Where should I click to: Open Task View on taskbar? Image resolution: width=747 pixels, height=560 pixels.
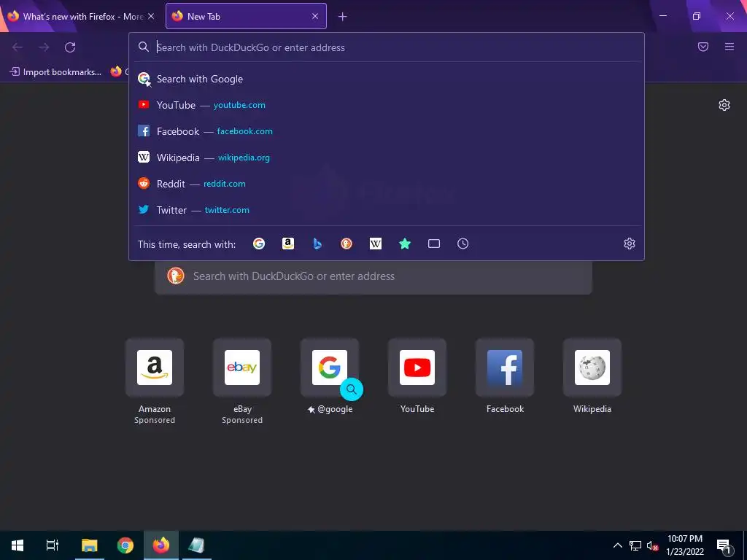53,545
